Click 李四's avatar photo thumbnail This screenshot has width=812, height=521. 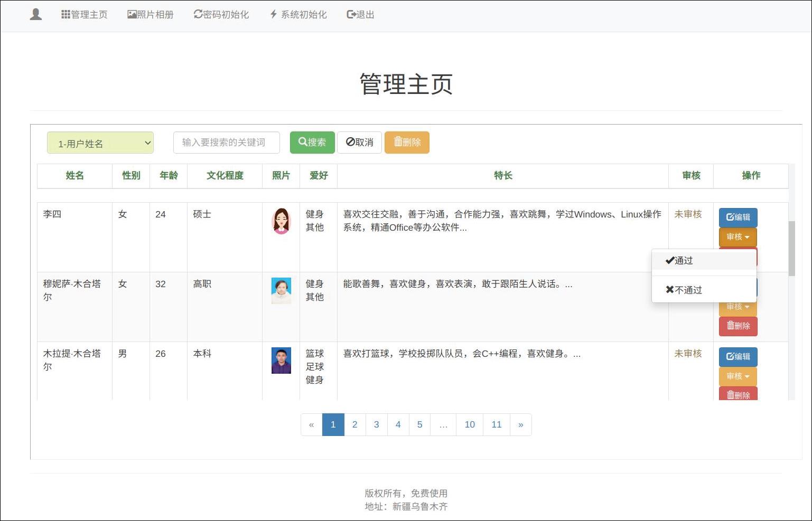coord(281,221)
